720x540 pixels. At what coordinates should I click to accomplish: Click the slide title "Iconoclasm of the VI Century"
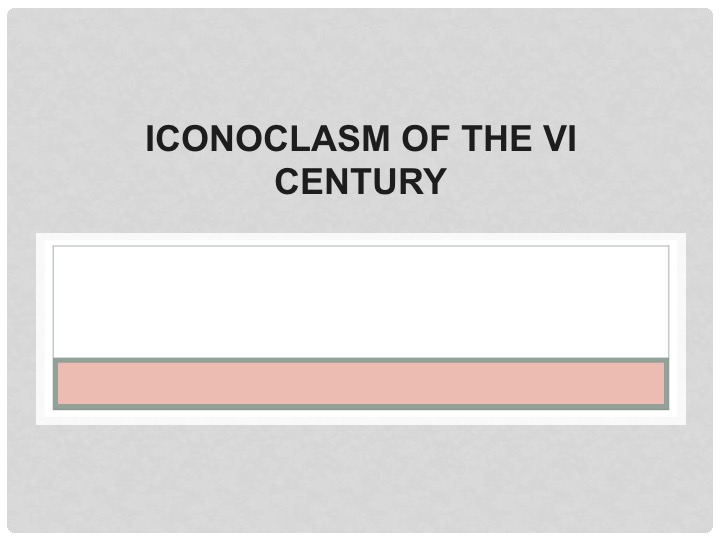click(360, 159)
